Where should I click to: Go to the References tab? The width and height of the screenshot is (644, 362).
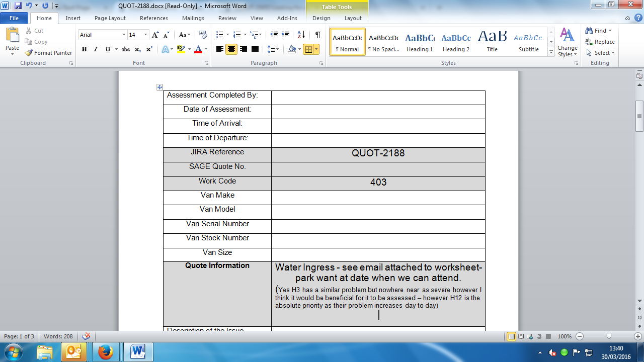(x=154, y=18)
